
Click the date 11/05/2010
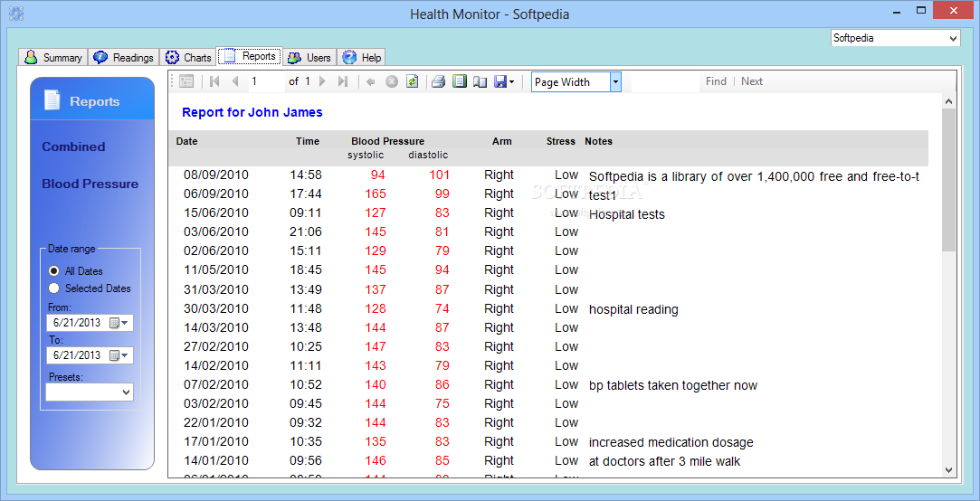pos(215,269)
